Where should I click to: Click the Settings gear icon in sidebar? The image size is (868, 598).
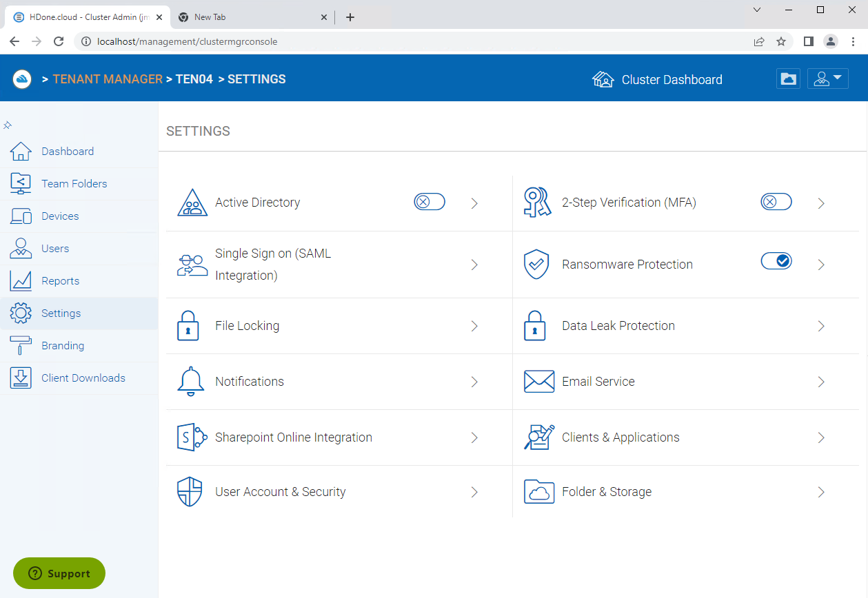[21, 313]
